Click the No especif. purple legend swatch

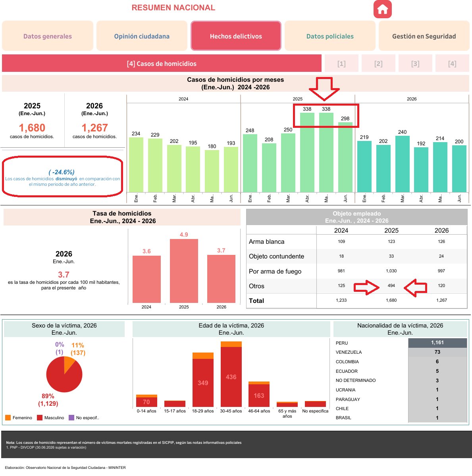coord(71,418)
